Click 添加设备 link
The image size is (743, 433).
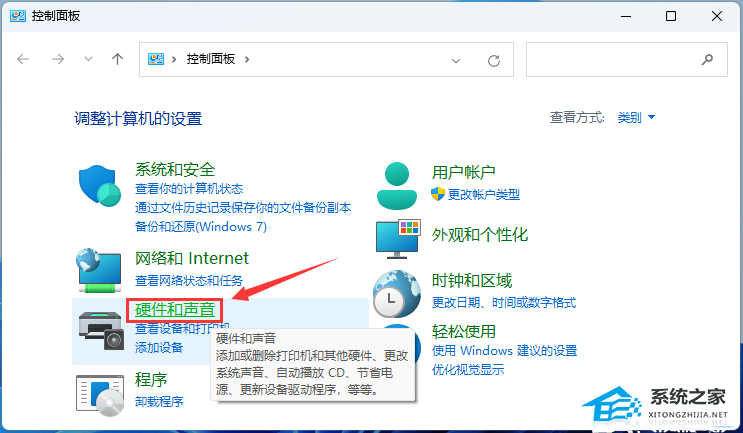pyautogui.click(x=159, y=348)
